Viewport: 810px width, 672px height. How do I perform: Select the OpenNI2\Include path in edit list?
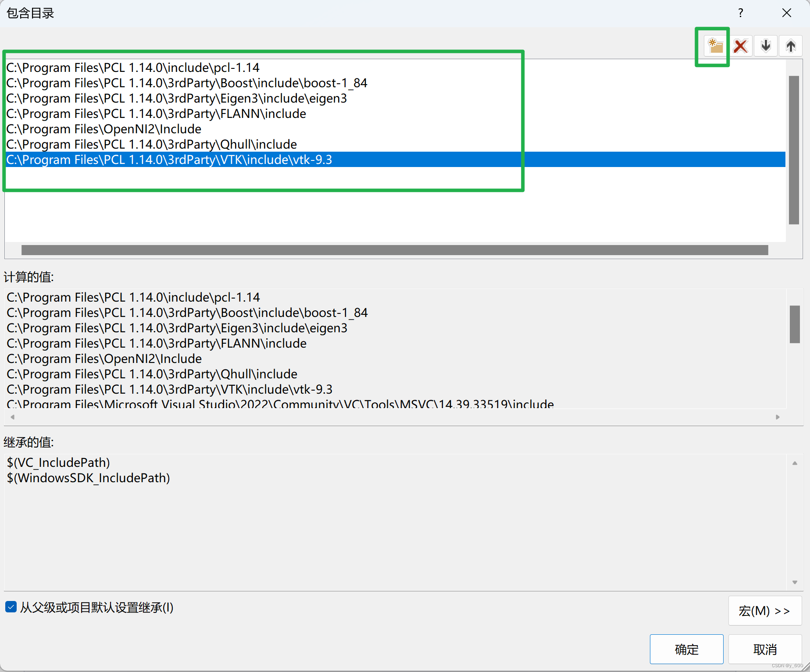click(104, 129)
